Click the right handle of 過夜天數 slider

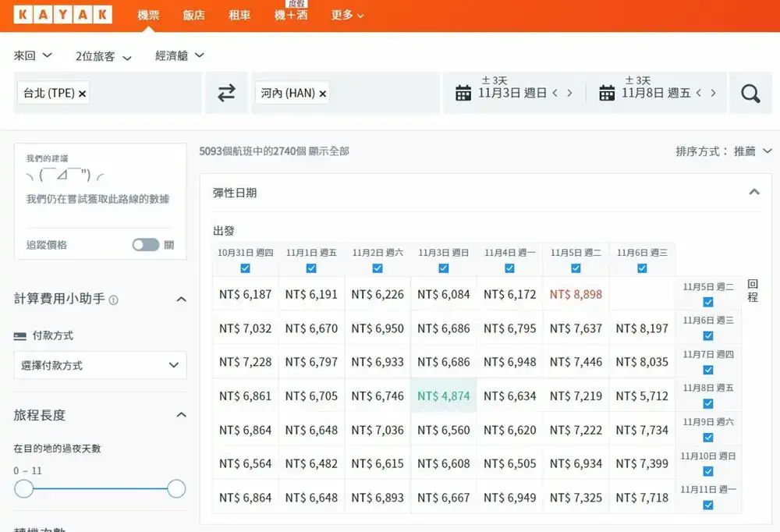tap(176, 489)
